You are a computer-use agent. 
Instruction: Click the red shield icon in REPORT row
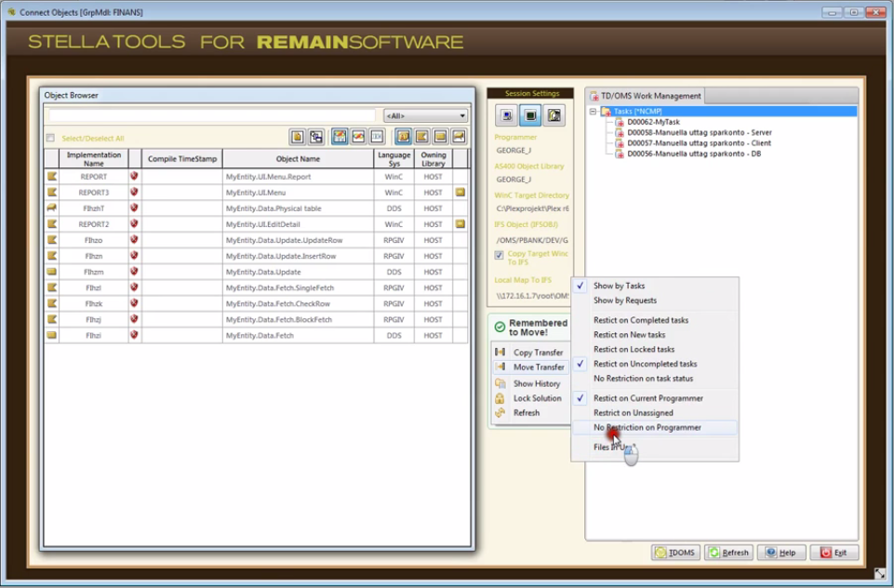(134, 177)
